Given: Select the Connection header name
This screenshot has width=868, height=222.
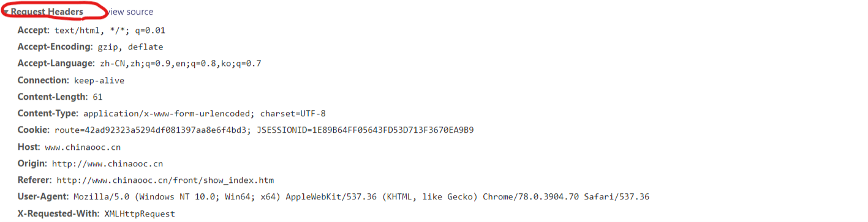Looking at the screenshot, I should click(x=43, y=80).
